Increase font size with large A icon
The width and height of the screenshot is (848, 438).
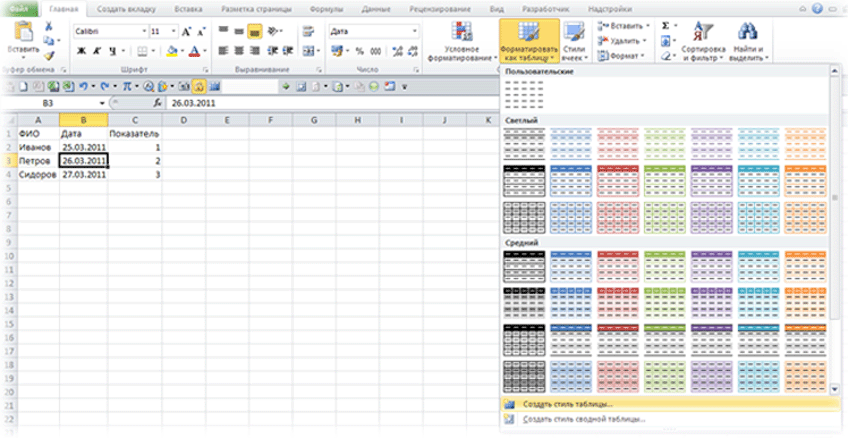(187, 32)
